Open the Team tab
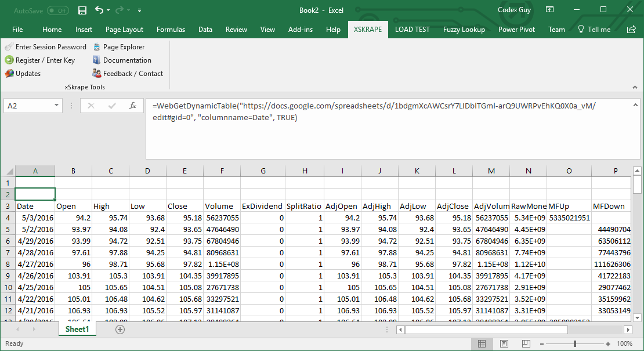The width and height of the screenshot is (644, 351). click(x=556, y=29)
